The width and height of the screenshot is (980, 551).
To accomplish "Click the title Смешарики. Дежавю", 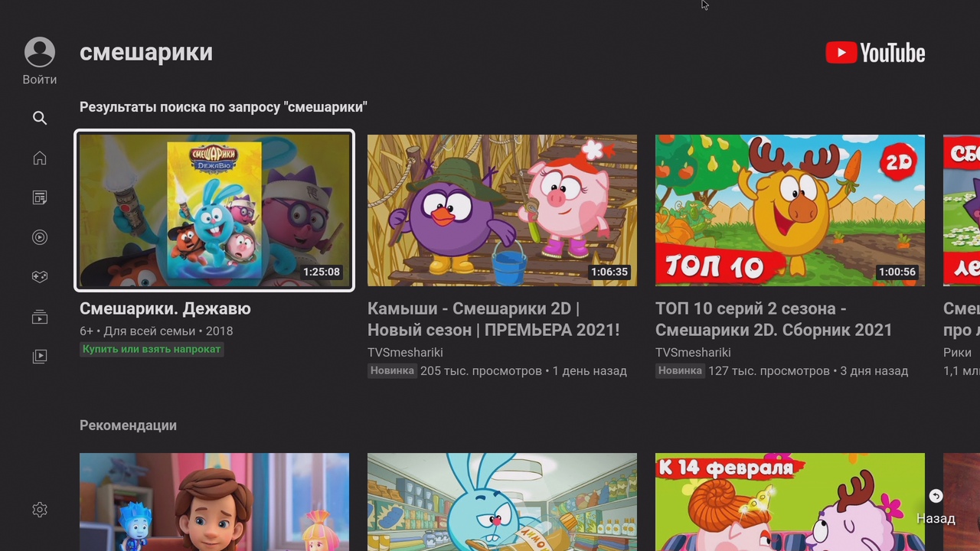I will click(165, 309).
